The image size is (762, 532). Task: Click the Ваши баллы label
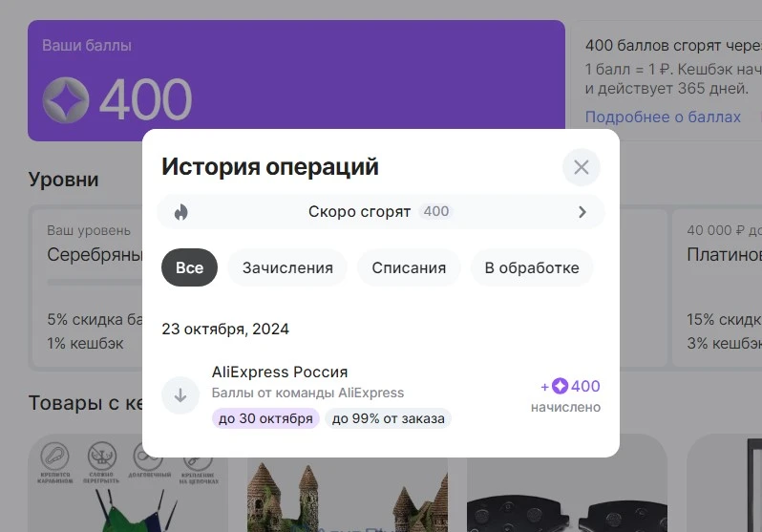[x=87, y=45]
